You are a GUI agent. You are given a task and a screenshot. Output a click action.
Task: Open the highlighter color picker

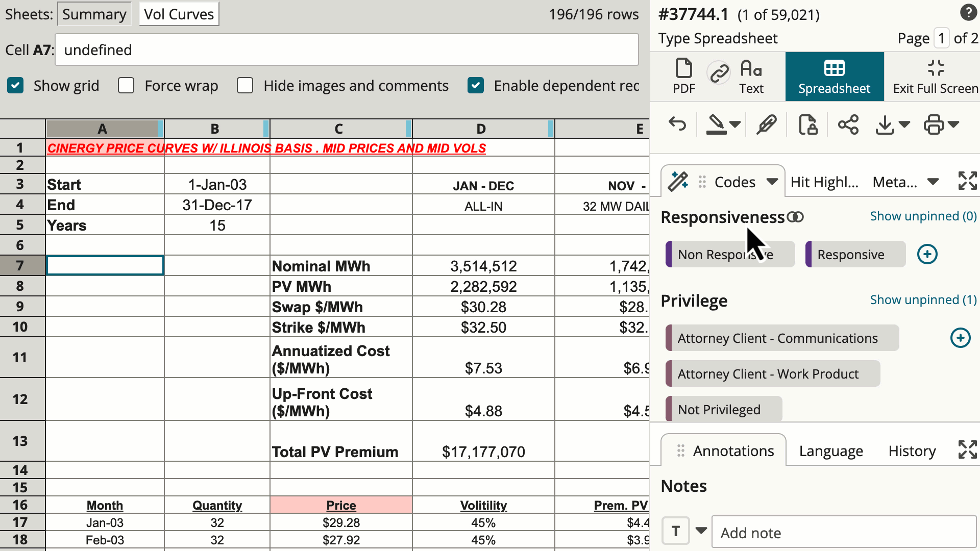(735, 124)
